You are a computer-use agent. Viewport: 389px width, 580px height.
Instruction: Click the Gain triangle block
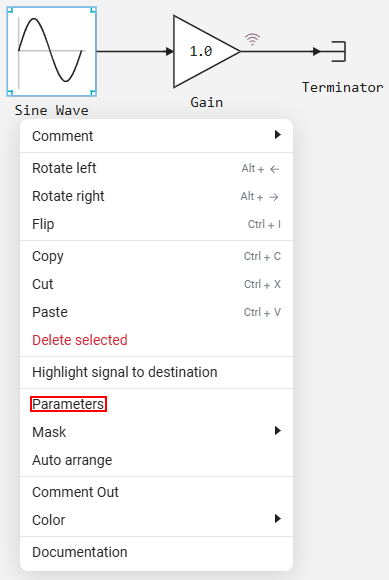coord(206,51)
